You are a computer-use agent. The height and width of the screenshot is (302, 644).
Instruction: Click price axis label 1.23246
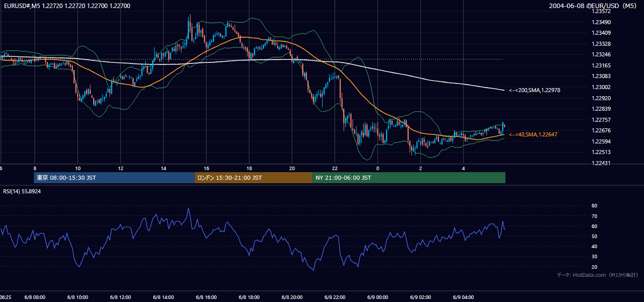click(601, 54)
